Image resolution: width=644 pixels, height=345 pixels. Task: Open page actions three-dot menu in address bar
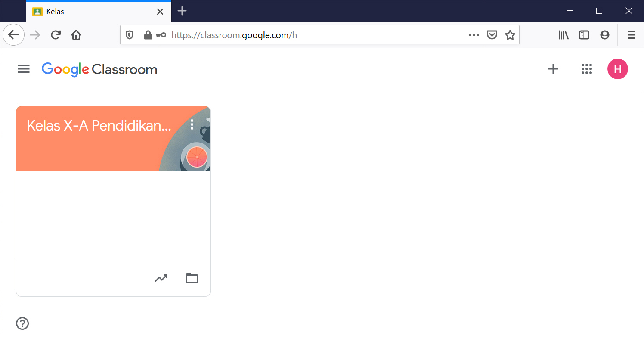(474, 35)
